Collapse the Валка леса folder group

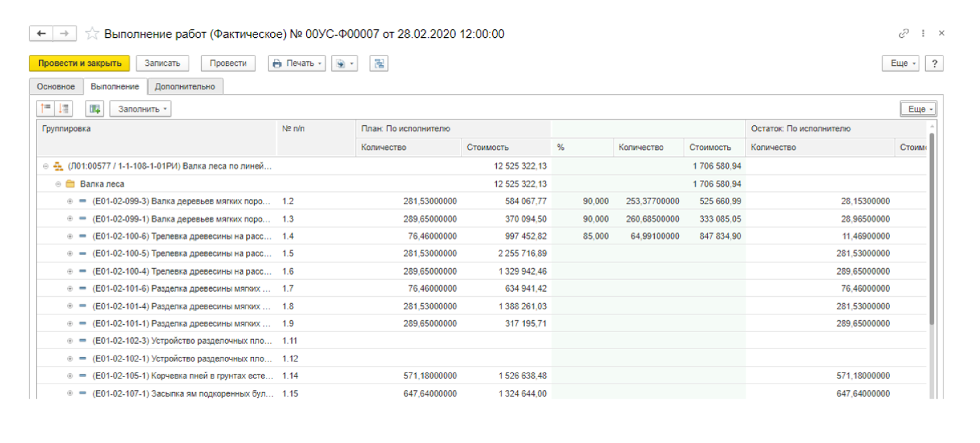click(58, 184)
